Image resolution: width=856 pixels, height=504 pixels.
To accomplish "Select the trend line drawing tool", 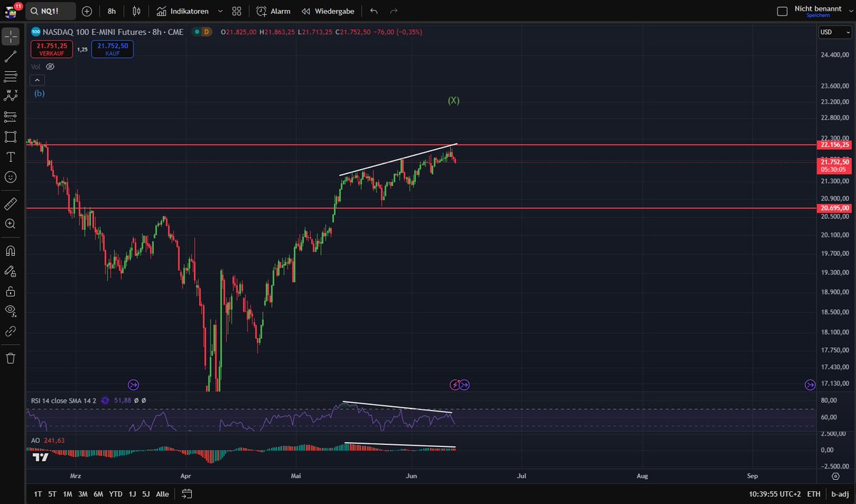I will pyautogui.click(x=10, y=56).
